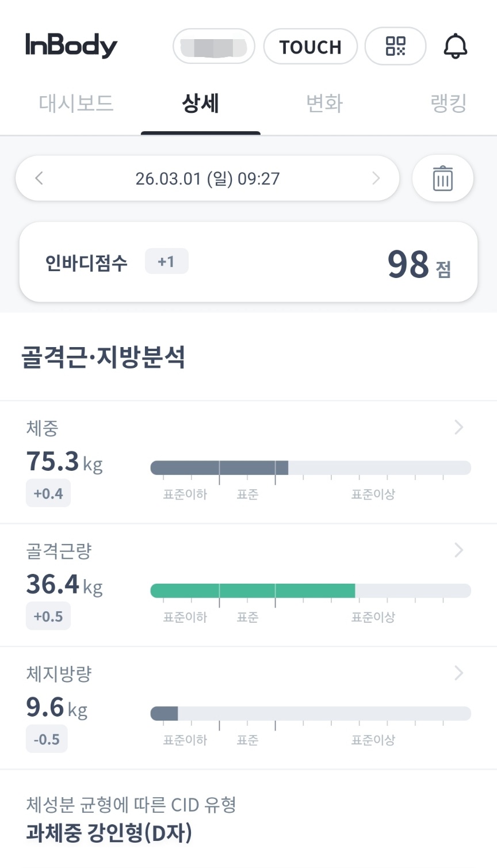The width and height of the screenshot is (497, 868).
Task: Switch to the 변화 tab
Action: tap(324, 104)
